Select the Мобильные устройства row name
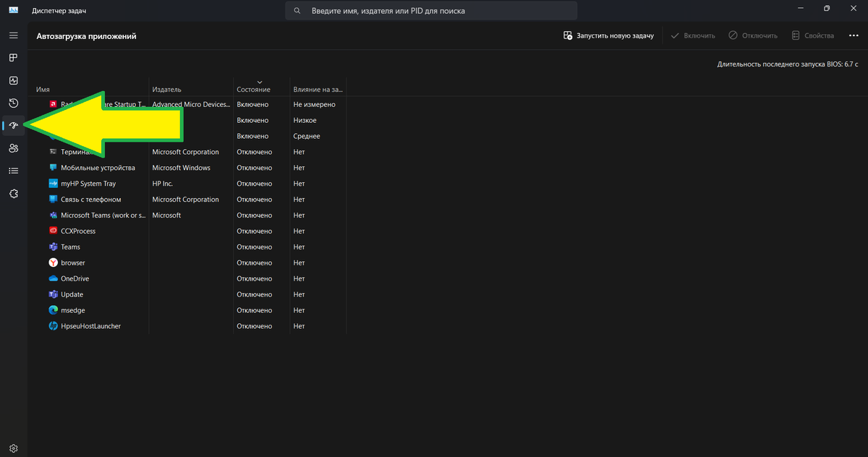868x457 pixels. click(x=98, y=168)
